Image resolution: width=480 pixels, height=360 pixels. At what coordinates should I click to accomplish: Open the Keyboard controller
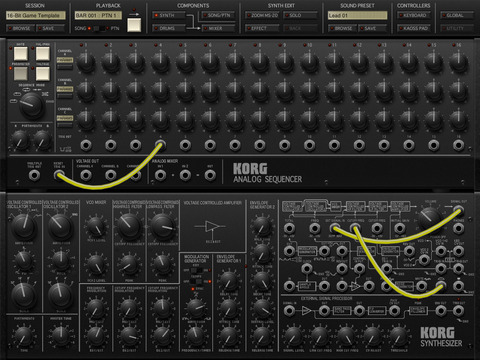(x=413, y=15)
